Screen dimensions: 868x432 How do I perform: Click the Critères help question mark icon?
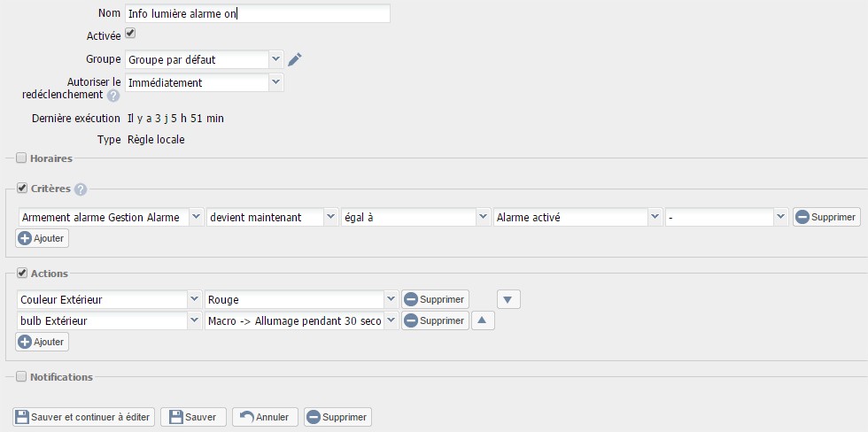[81, 189]
